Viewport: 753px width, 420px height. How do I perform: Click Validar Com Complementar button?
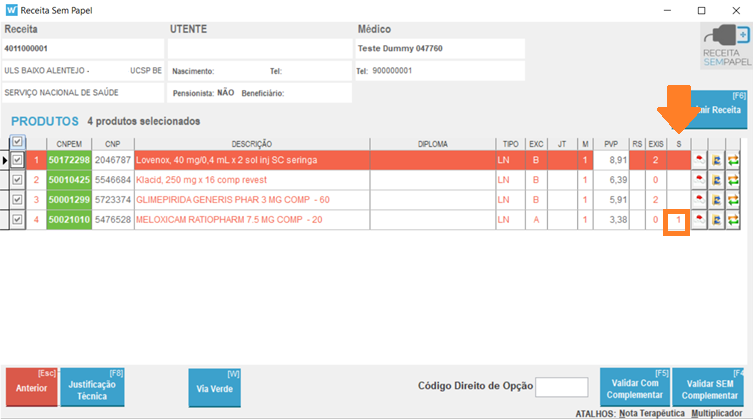(x=633, y=388)
